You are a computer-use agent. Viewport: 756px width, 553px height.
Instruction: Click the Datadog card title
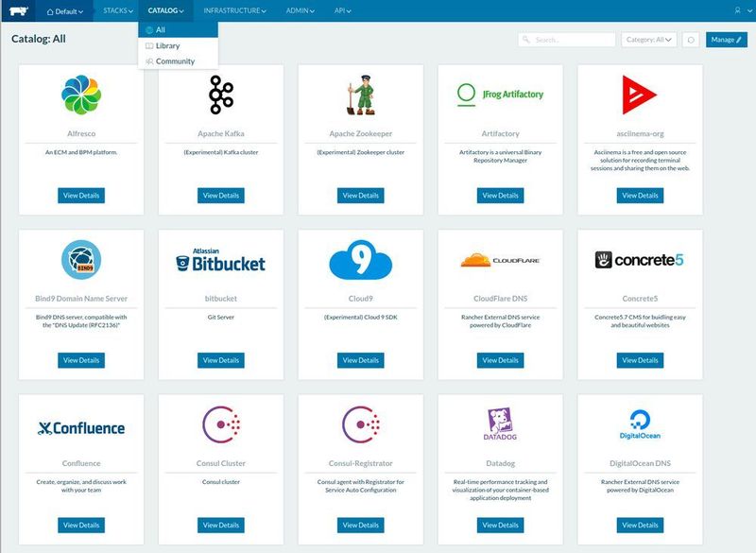pyautogui.click(x=500, y=463)
